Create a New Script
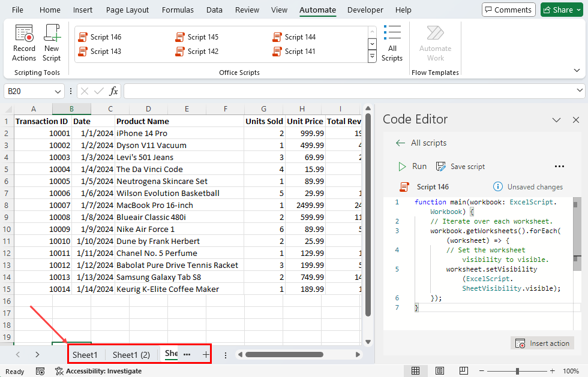 pos(52,43)
